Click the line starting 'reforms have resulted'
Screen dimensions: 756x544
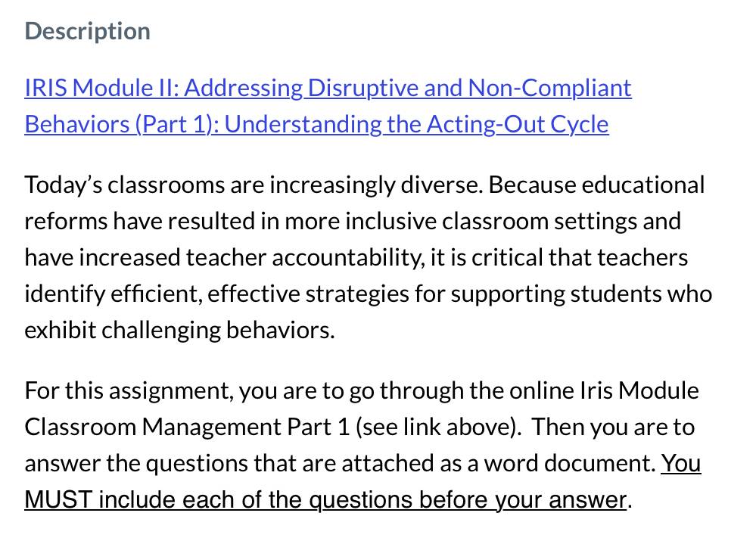[x=353, y=222]
